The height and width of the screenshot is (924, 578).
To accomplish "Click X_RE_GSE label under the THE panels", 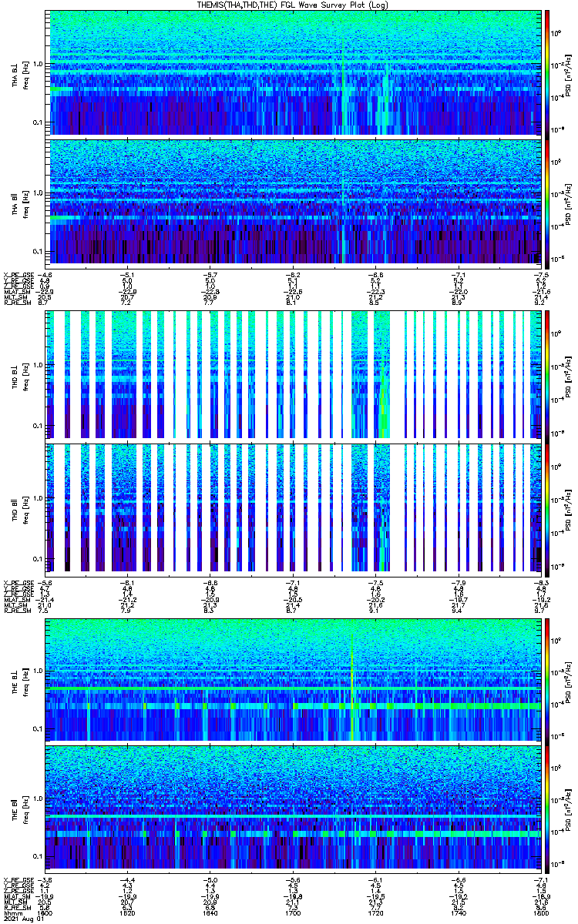I will pos(18,879).
